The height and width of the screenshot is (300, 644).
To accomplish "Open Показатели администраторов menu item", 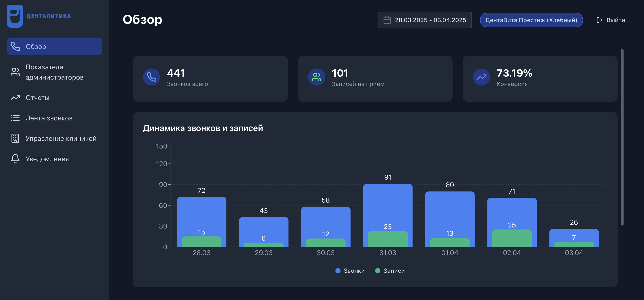I will [55, 72].
